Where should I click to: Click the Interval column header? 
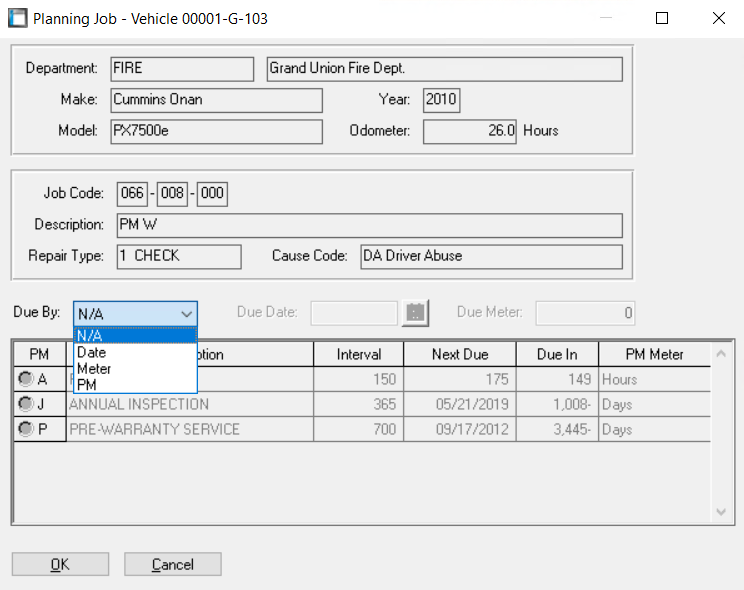point(358,355)
